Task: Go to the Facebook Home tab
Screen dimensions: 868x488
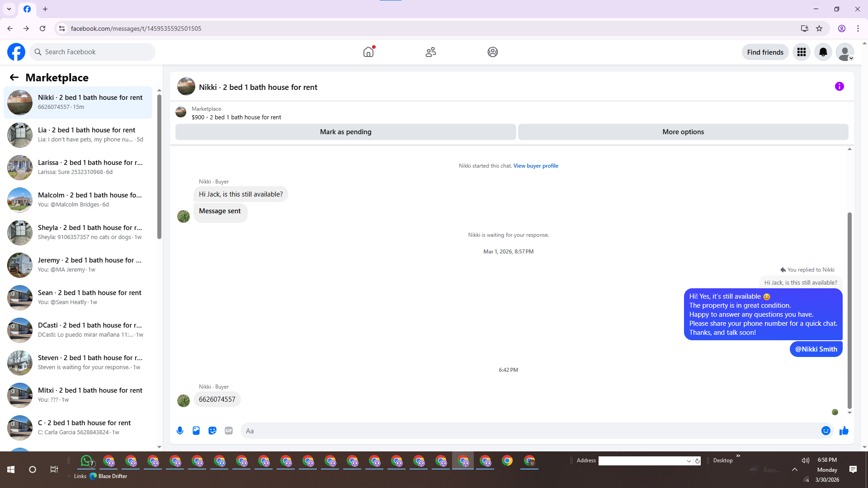Action: [x=368, y=52]
